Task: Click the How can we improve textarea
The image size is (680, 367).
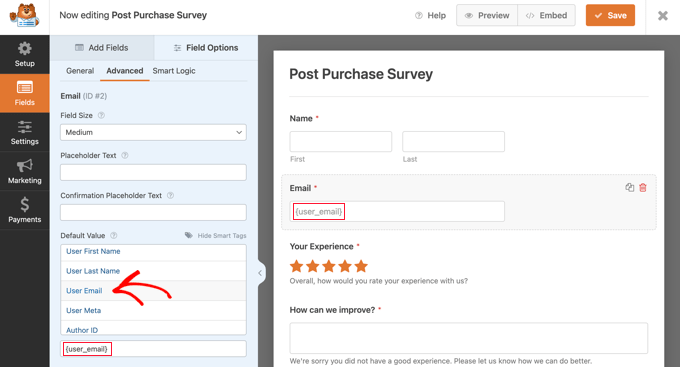Action: [x=468, y=338]
